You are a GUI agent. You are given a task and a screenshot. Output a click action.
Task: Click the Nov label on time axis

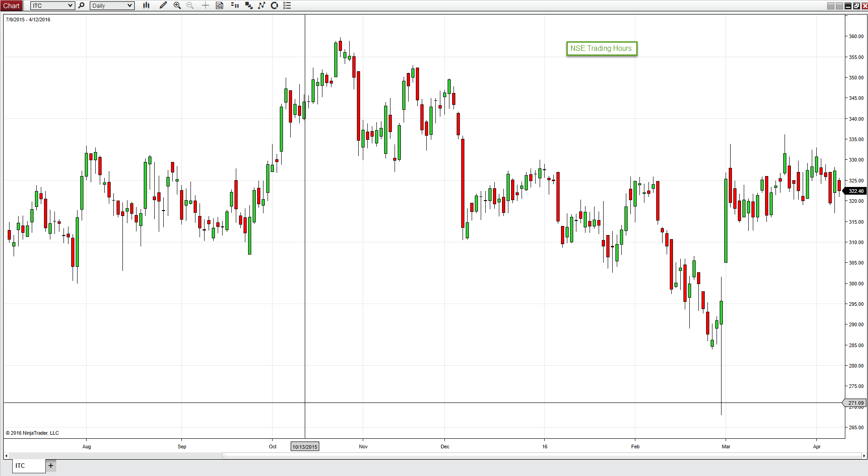[363, 447]
